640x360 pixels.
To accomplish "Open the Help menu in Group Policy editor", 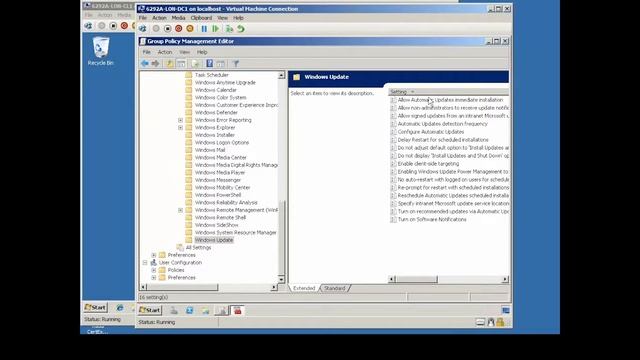I will coord(202,52).
